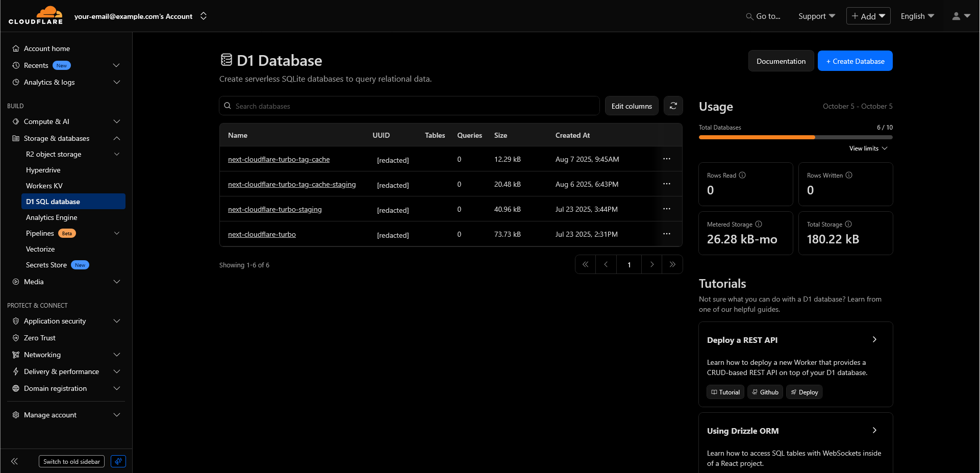
Task: Expand Manage account menu
Action: pos(116,415)
